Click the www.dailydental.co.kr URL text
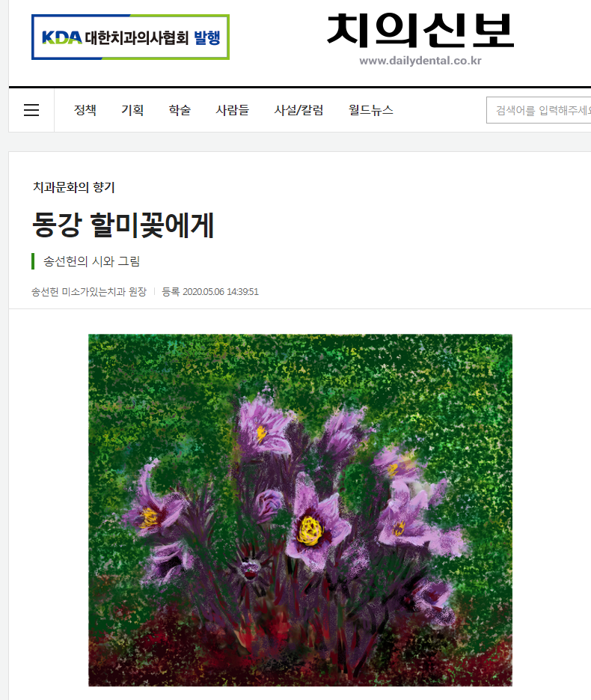The height and width of the screenshot is (700, 591). click(x=420, y=61)
